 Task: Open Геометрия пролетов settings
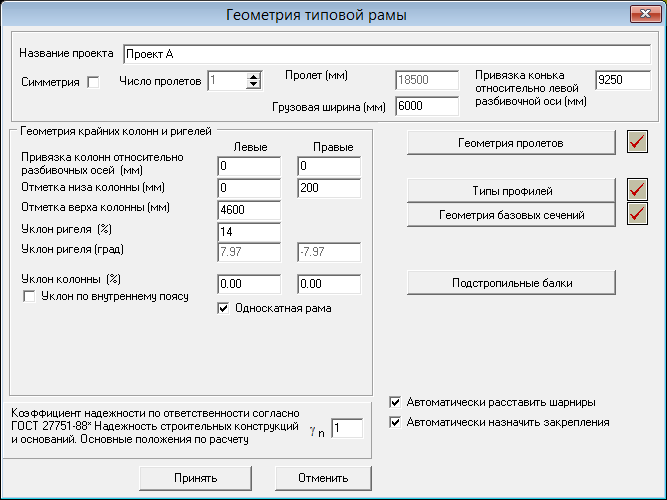pyautogui.click(x=511, y=143)
